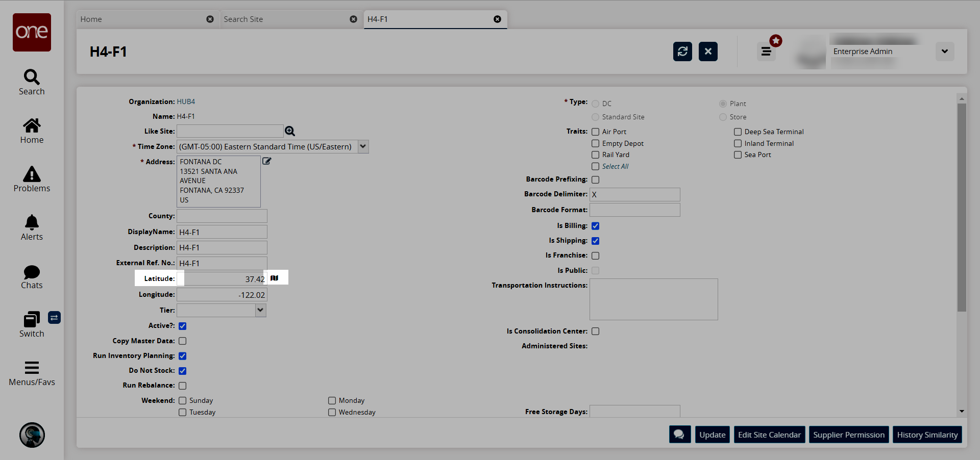The image size is (980, 460).
Task: Click the Like Site lookup magnifier icon
Action: coord(290,131)
